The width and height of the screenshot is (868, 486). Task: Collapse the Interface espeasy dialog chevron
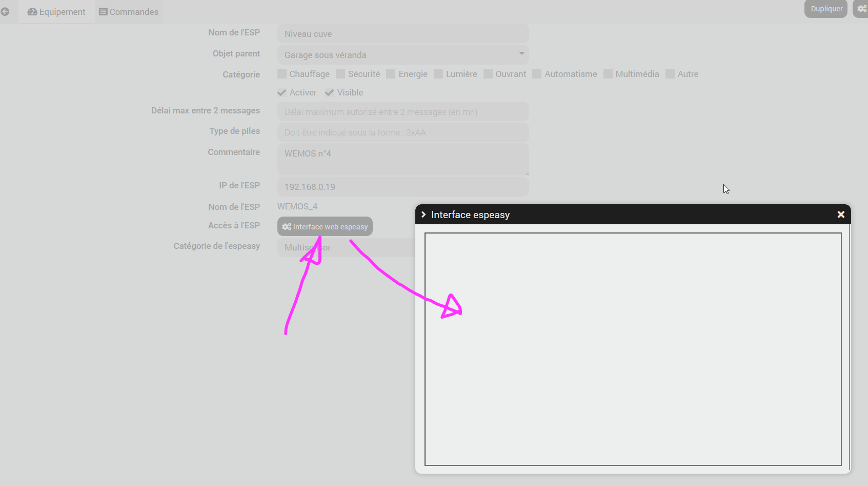(x=423, y=215)
